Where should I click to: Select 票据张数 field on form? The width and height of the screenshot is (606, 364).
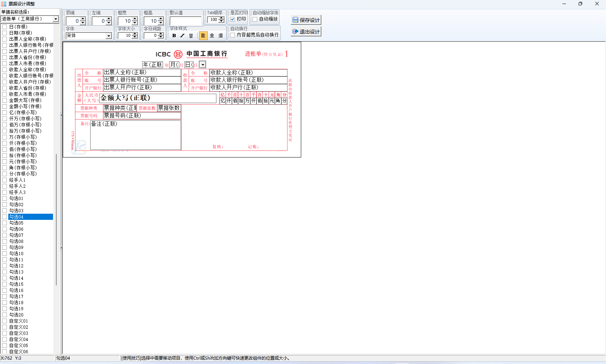click(169, 108)
